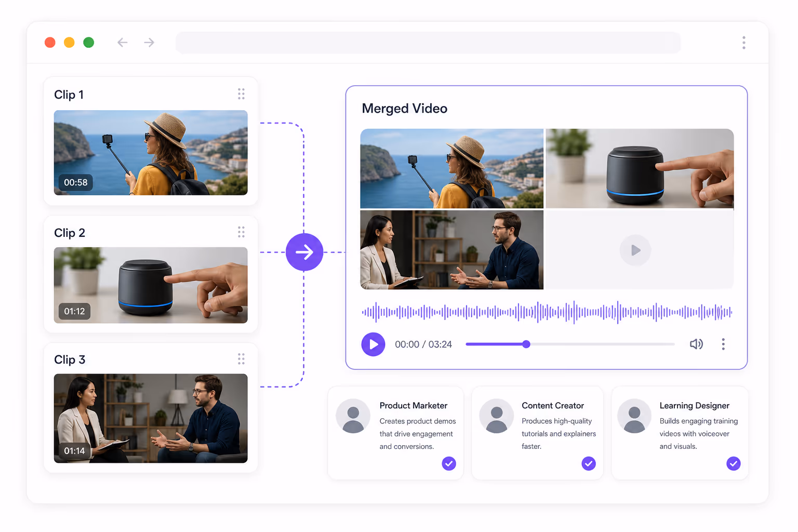Toggle the Learning Designer checkmark

734,463
